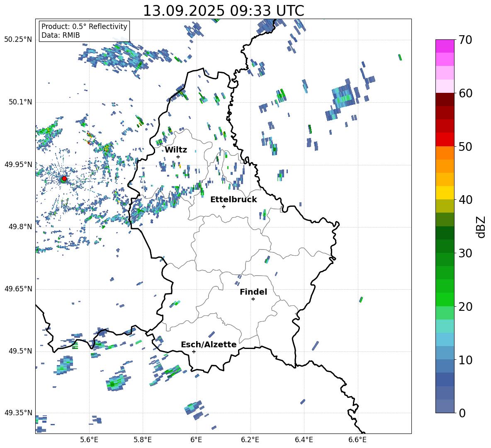
Task: Click the 60 label on colorbar
Action: coord(466,93)
